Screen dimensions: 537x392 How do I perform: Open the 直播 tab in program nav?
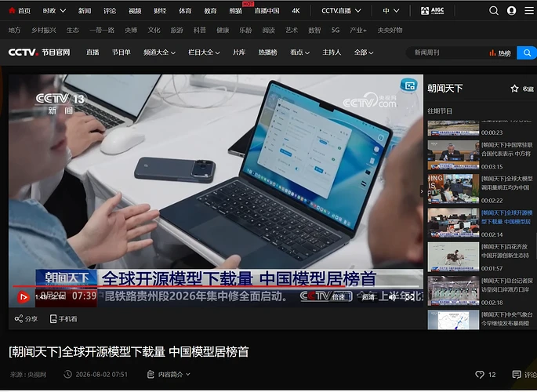[93, 53]
